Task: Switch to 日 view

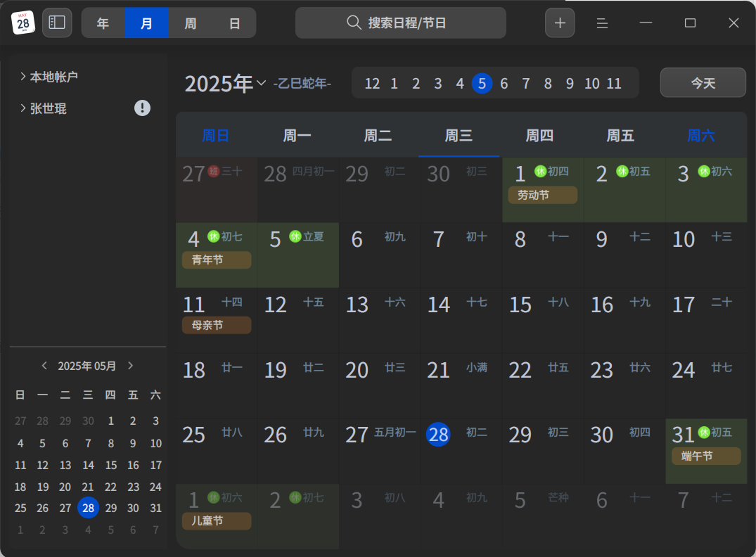Action: [234, 23]
